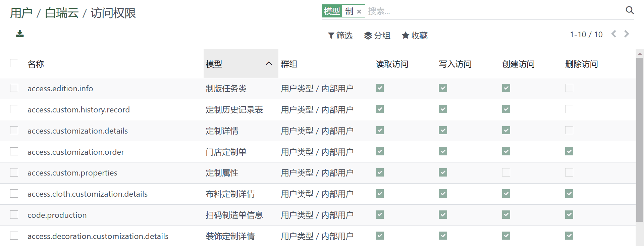The image size is (644, 246).
Task: Select row access.custom.history.record checkbox
Action: pos(14,109)
